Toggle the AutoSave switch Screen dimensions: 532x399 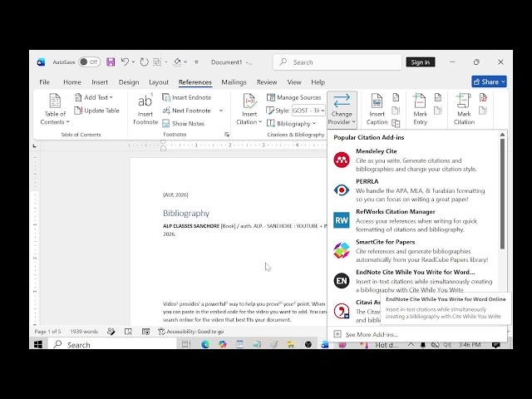click(x=89, y=62)
